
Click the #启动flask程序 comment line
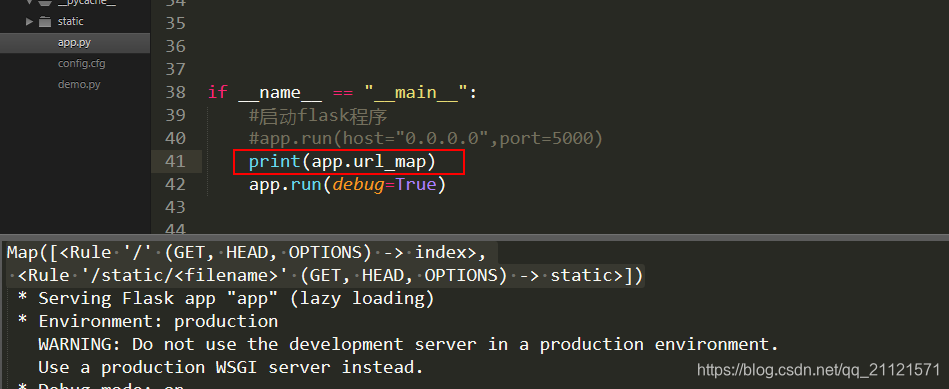pyautogui.click(x=318, y=116)
